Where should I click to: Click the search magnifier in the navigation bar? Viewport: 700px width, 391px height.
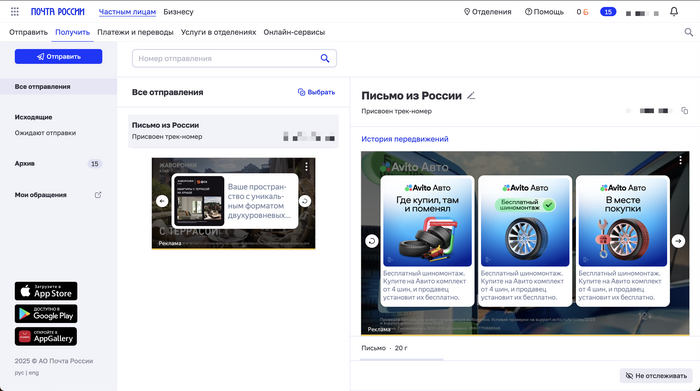[x=689, y=32]
